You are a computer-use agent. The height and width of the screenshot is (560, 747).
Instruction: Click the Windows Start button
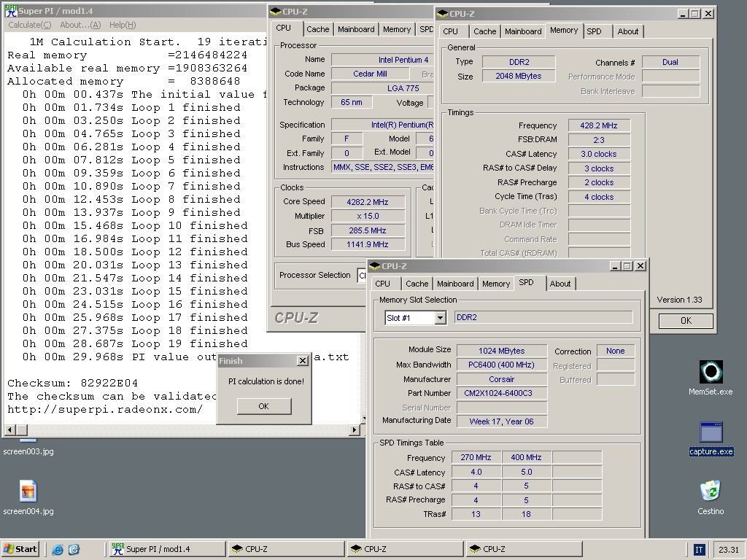click(20, 549)
